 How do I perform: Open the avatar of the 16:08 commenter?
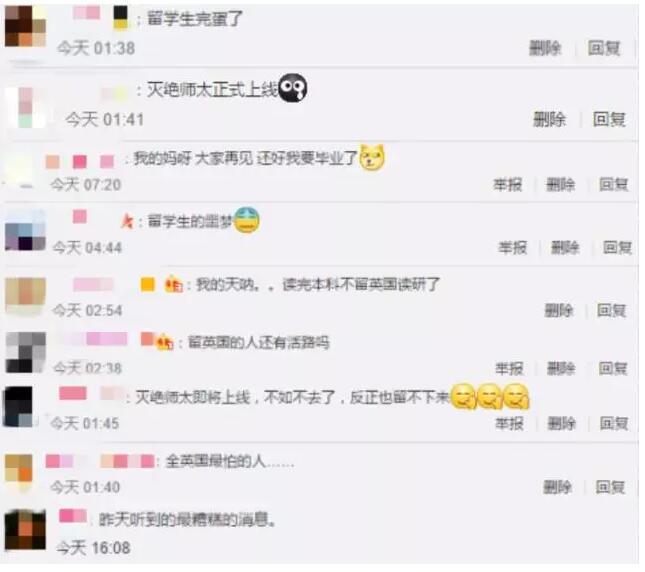(x=25, y=529)
